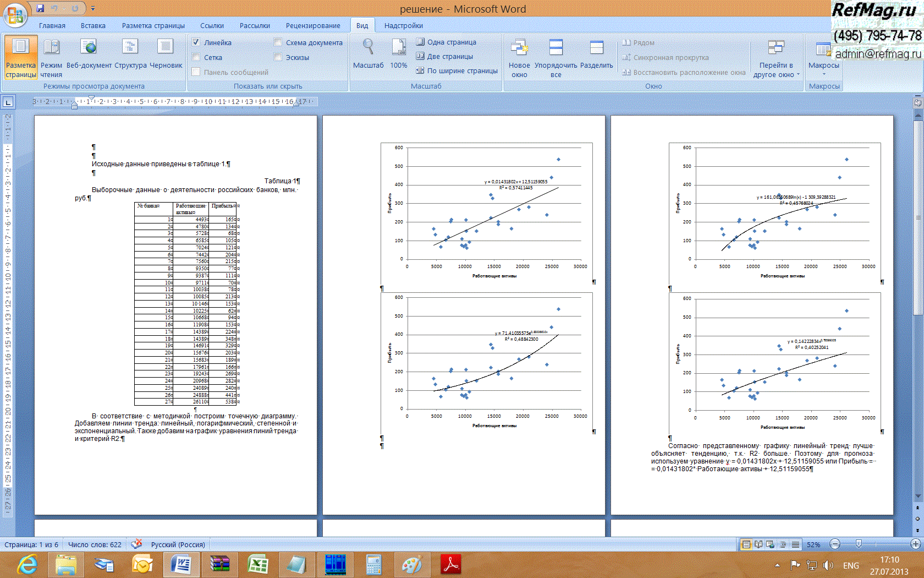Viewport: 924px width, 578px height.
Task: Click Упорядочить все windows icon
Action: [x=556, y=48]
